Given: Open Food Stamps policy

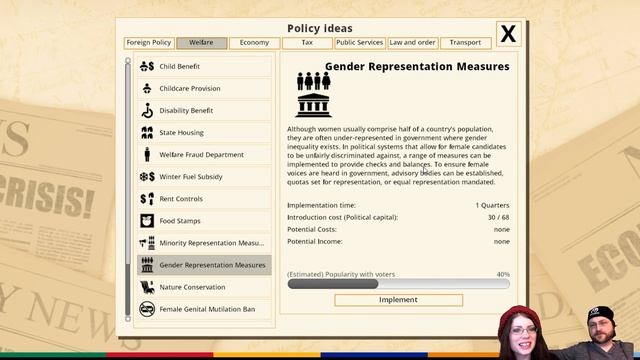Looking at the screenshot, I should tap(204, 221).
